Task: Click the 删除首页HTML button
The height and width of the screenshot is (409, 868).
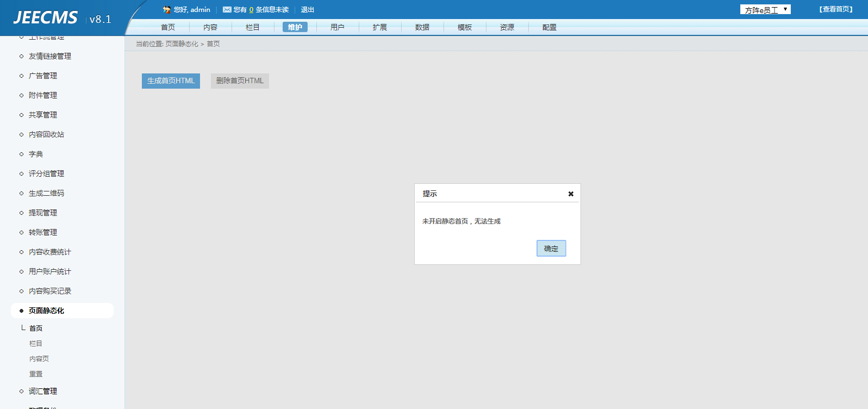Action: click(240, 81)
